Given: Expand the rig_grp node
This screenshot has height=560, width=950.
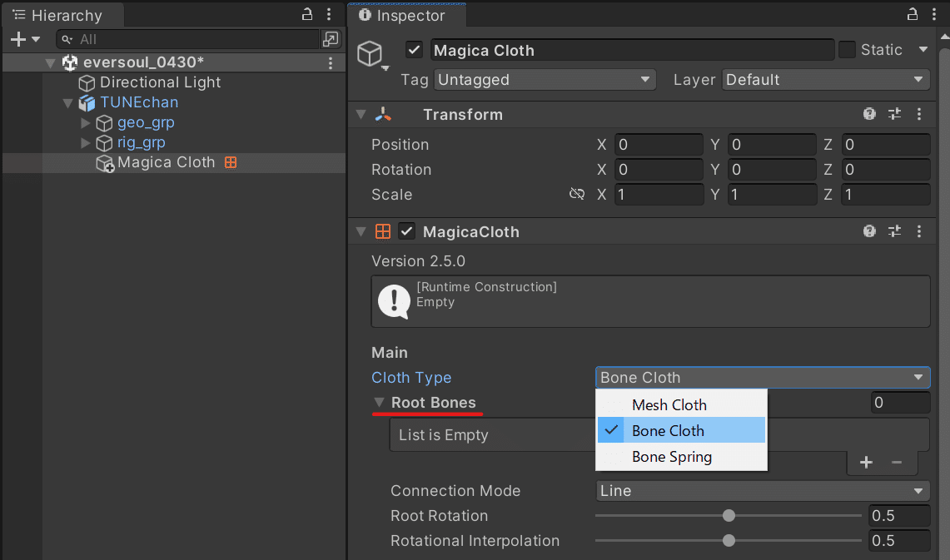Looking at the screenshot, I should point(86,143).
